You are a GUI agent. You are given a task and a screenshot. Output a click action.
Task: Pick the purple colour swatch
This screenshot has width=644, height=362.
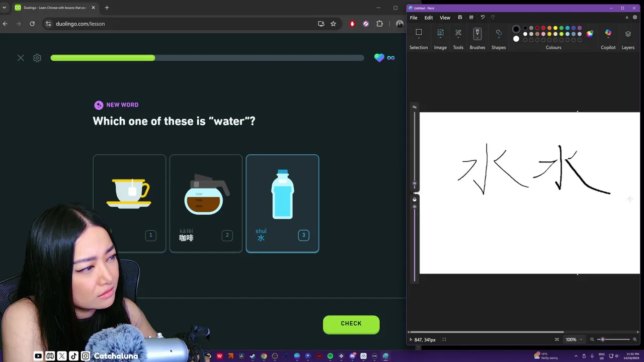(580, 28)
